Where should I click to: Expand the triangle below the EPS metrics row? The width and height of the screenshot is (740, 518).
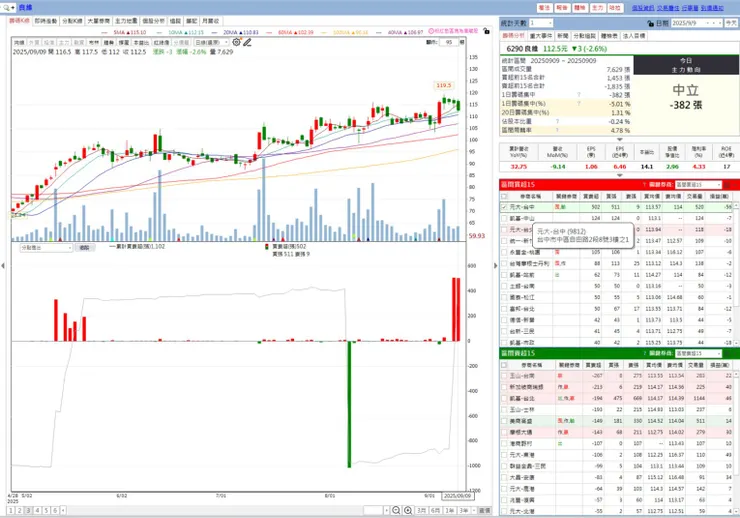[x=620, y=175]
